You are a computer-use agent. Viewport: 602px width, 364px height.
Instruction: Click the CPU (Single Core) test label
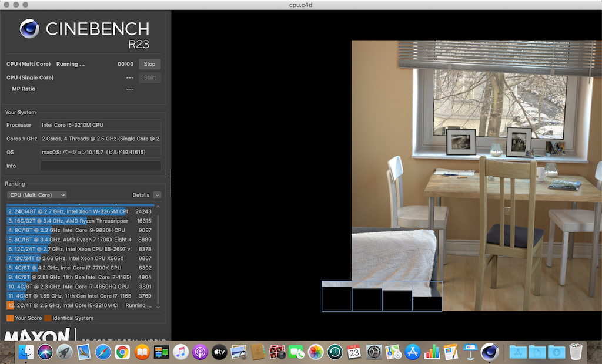pos(30,77)
